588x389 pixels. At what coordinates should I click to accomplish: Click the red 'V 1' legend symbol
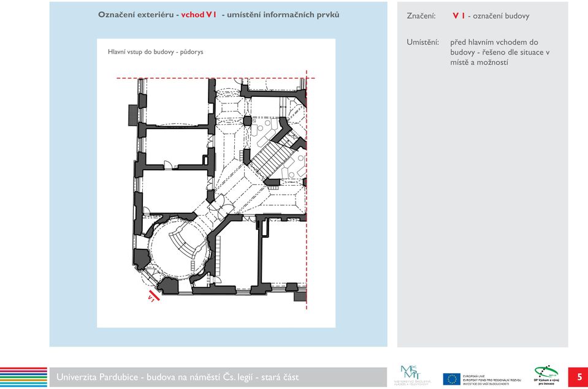click(459, 16)
